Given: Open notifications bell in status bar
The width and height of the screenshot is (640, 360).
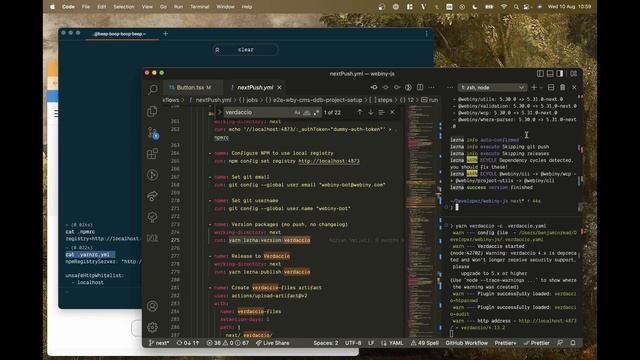Looking at the screenshot, I should coord(573,343).
